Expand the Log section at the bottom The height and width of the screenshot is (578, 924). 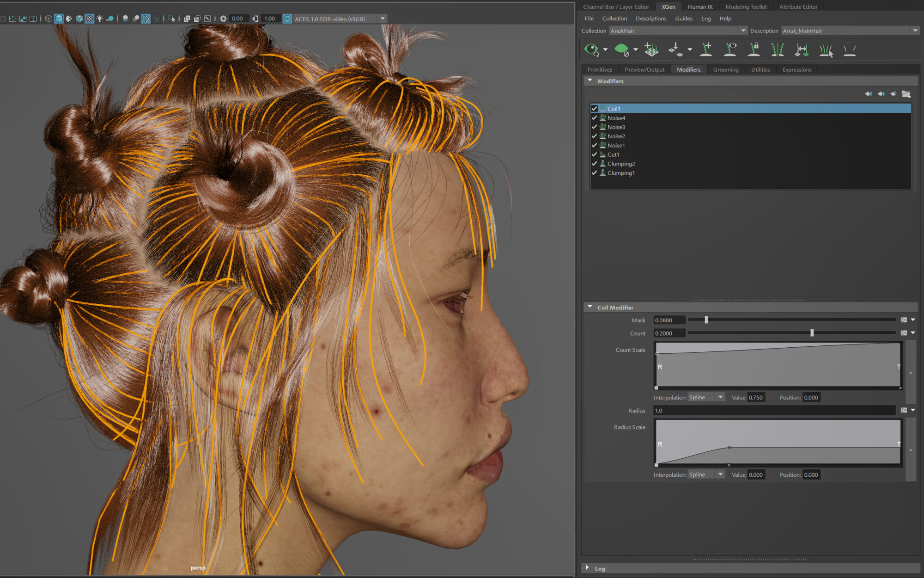[x=587, y=568]
